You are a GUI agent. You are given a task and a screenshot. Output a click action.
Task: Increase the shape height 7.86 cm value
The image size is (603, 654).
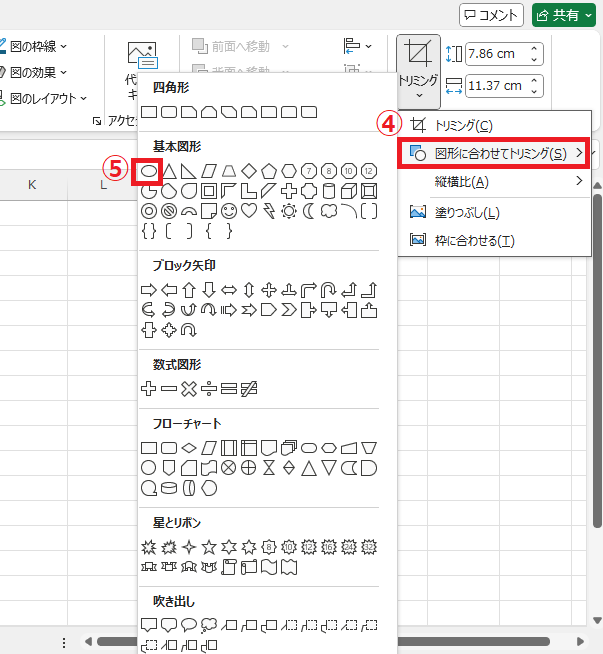534,49
